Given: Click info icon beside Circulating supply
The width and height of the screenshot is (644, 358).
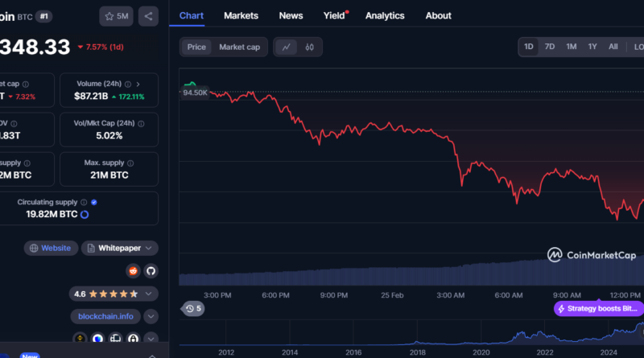Looking at the screenshot, I should click(84, 203).
